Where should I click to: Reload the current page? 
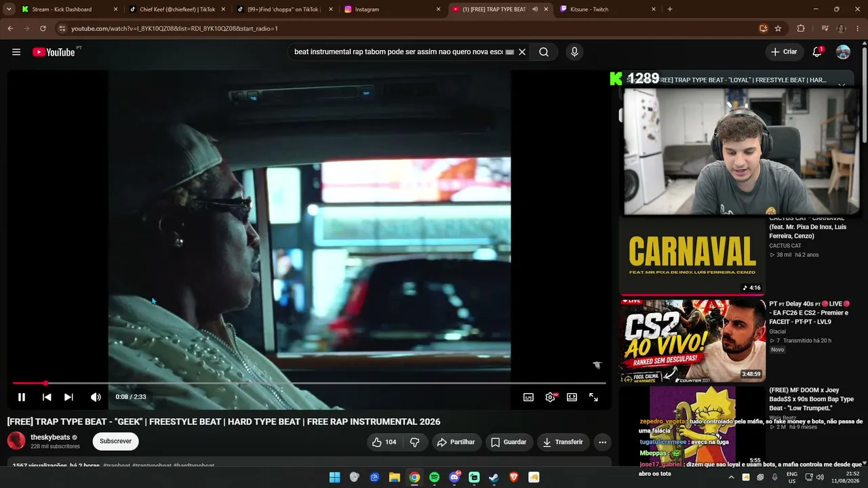coord(43,28)
